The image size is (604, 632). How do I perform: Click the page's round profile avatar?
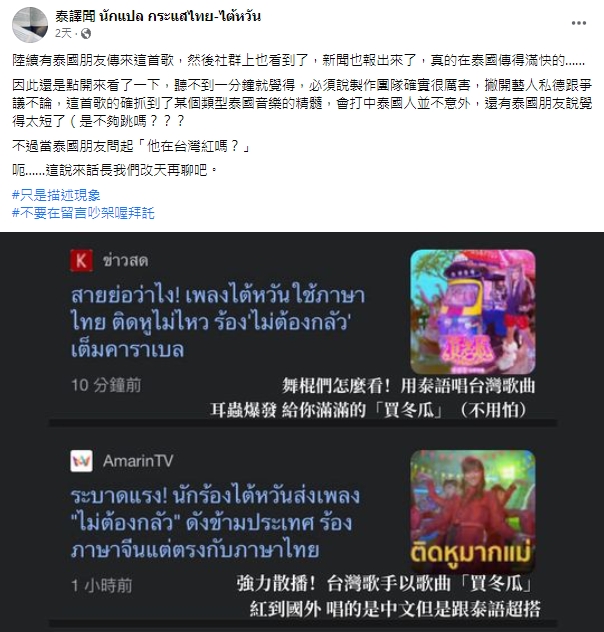(30, 25)
